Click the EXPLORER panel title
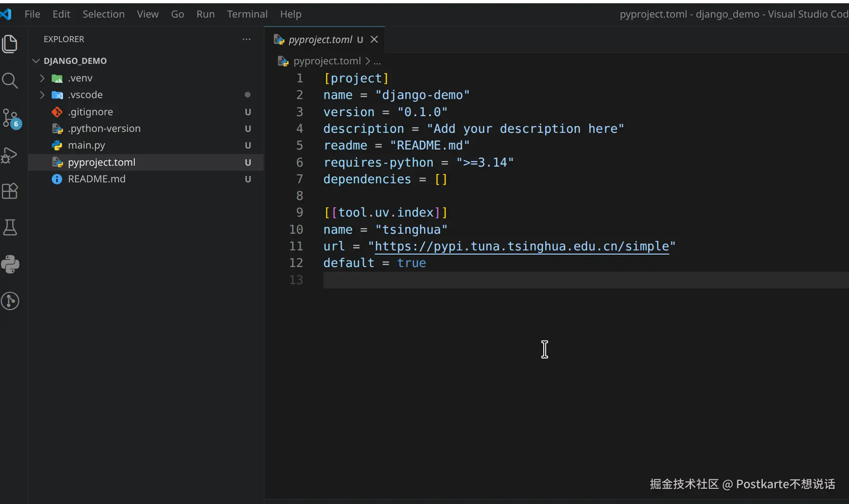The image size is (849, 504). tap(64, 39)
